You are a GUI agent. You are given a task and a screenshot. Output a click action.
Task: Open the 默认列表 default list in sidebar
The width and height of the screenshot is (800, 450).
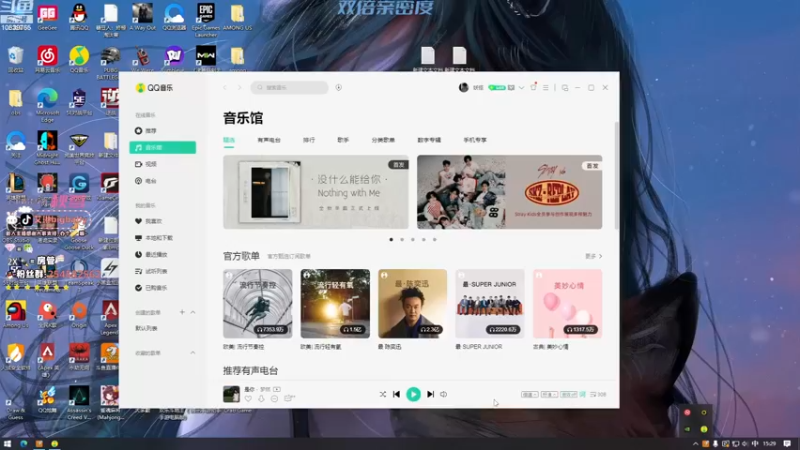(x=146, y=329)
